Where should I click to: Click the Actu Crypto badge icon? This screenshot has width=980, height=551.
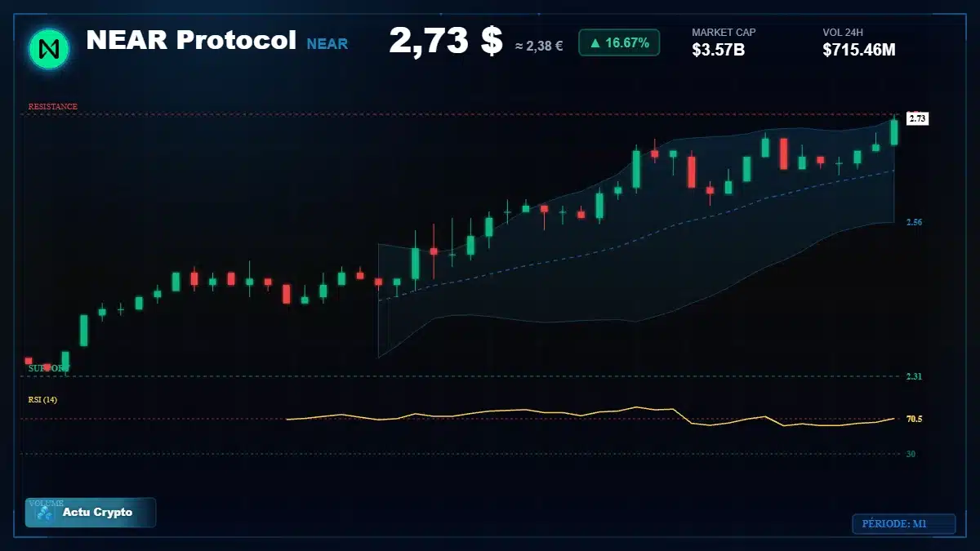[45, 513]
